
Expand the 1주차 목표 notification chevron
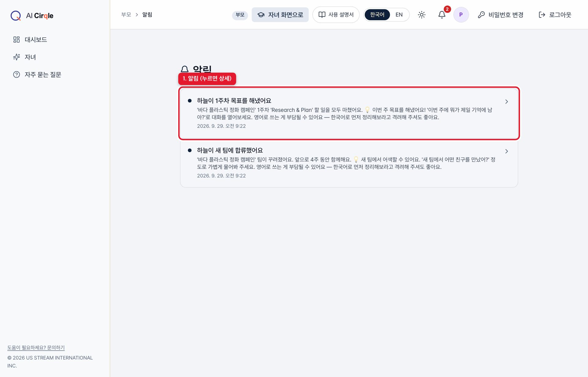click(507, 101)
